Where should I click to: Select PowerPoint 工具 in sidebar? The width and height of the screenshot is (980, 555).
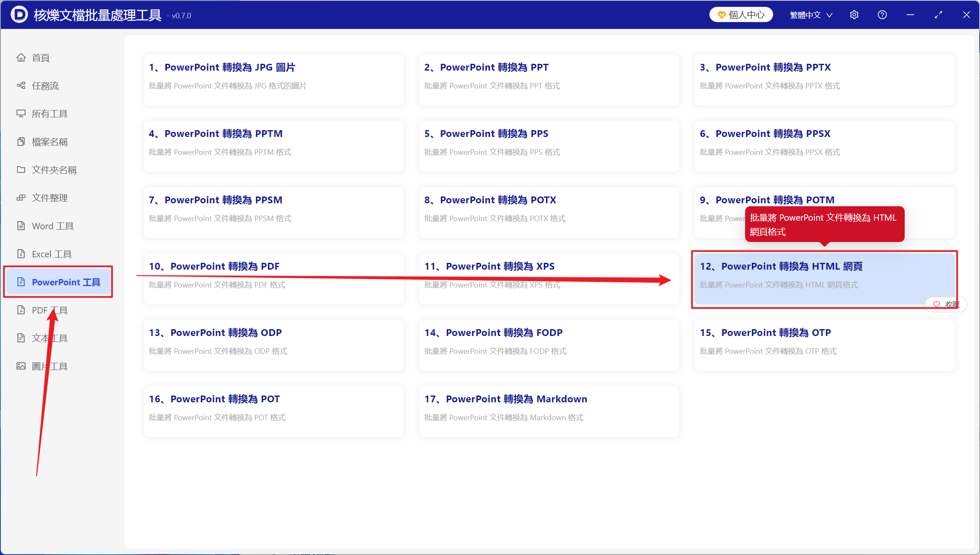pyautogui.click(x=58, y=282)
